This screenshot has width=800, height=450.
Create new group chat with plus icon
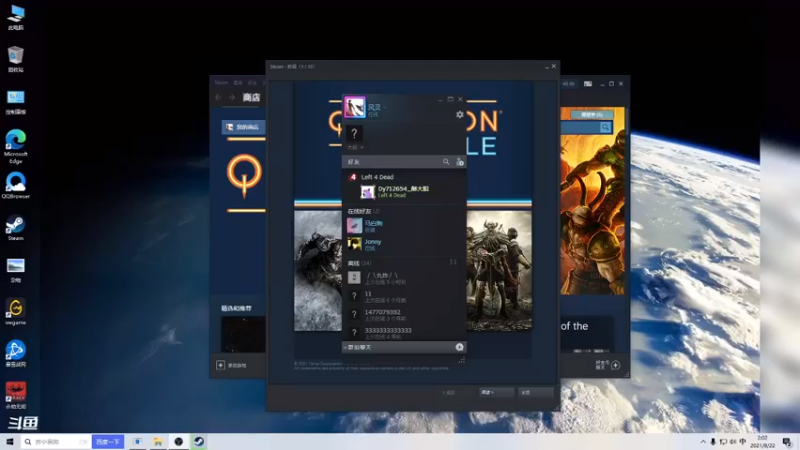(459, 347)
